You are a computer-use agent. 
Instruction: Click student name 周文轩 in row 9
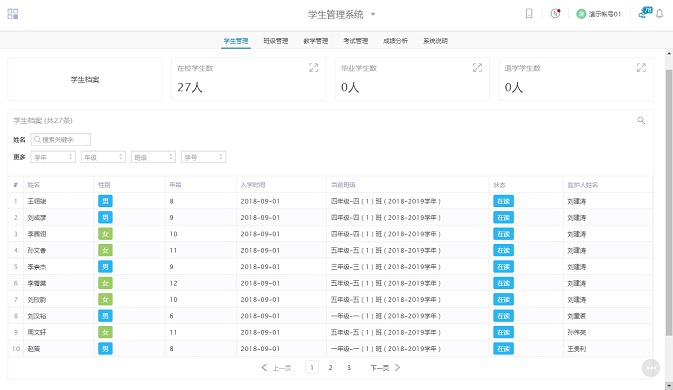36,333
